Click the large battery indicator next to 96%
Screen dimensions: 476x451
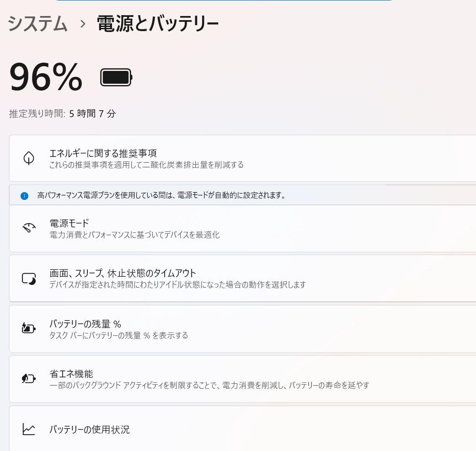[115, 77]
